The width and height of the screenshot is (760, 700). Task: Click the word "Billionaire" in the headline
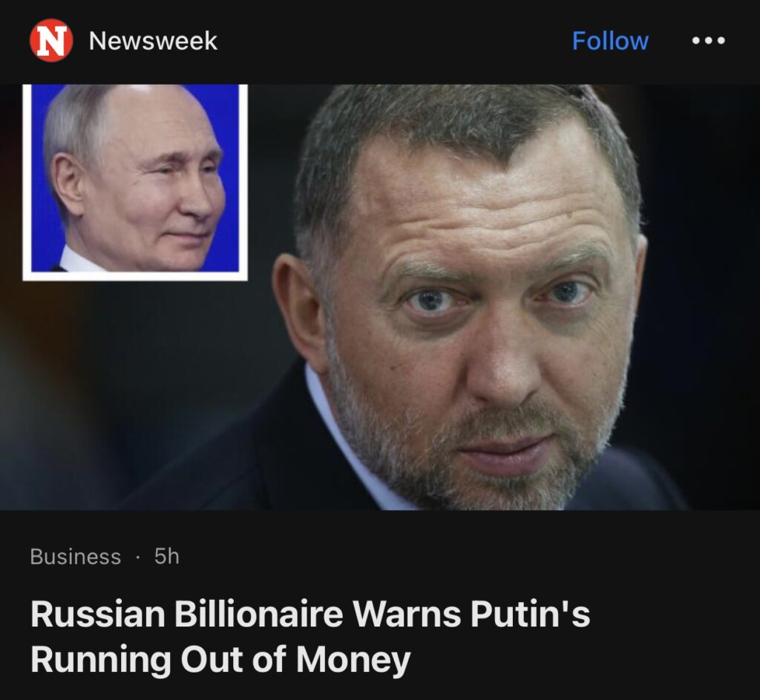click(258, 616)
